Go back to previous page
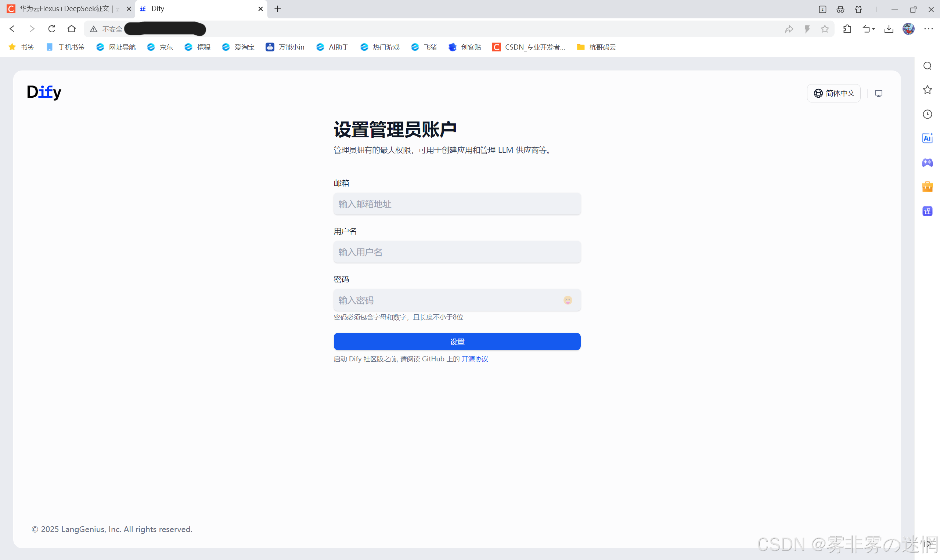This screenshot has width=940, height=560. 12,29
